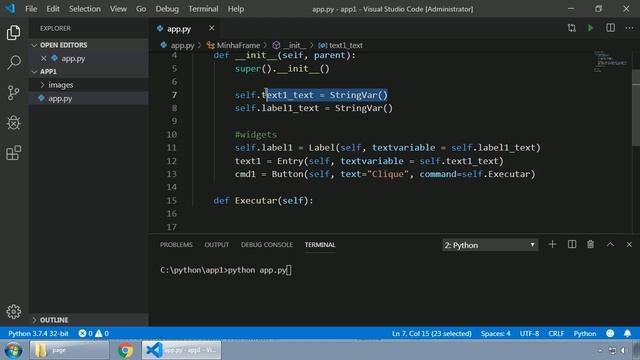Change line endings via CRLF

(556, 333)
